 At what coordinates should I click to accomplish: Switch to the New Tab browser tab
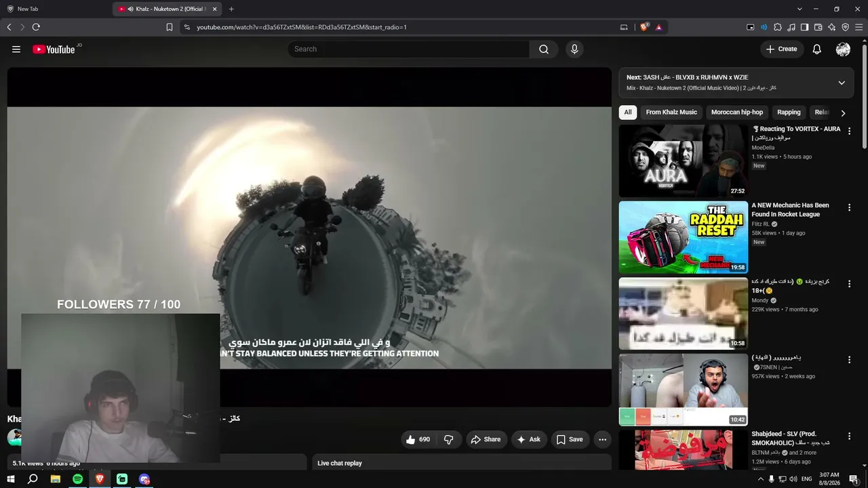[56, 9]
